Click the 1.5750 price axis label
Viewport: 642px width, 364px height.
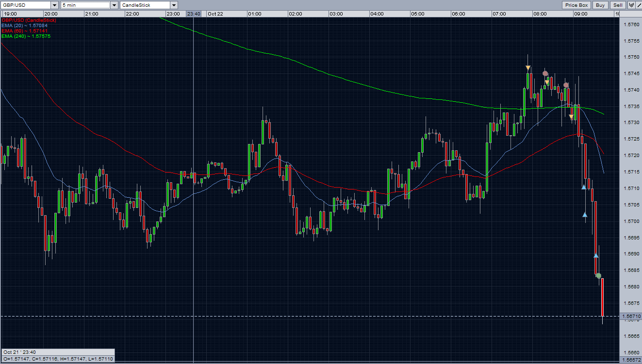tap(631, 57)
